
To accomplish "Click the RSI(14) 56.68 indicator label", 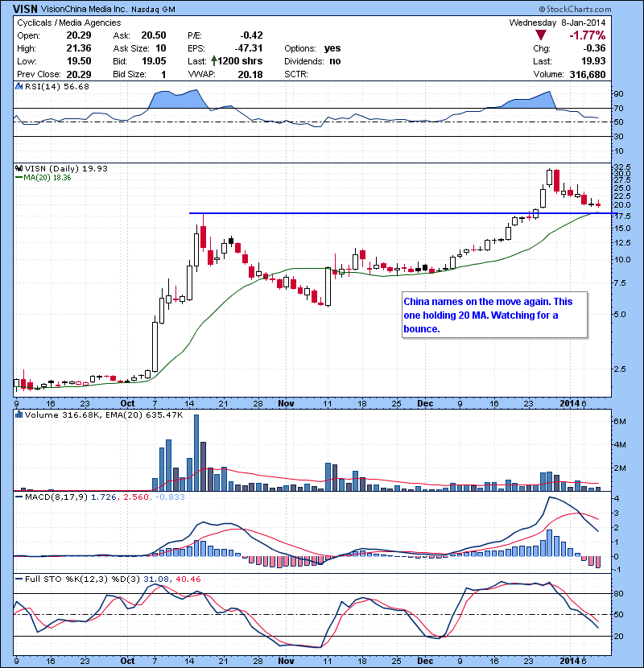I will [56, 86].
